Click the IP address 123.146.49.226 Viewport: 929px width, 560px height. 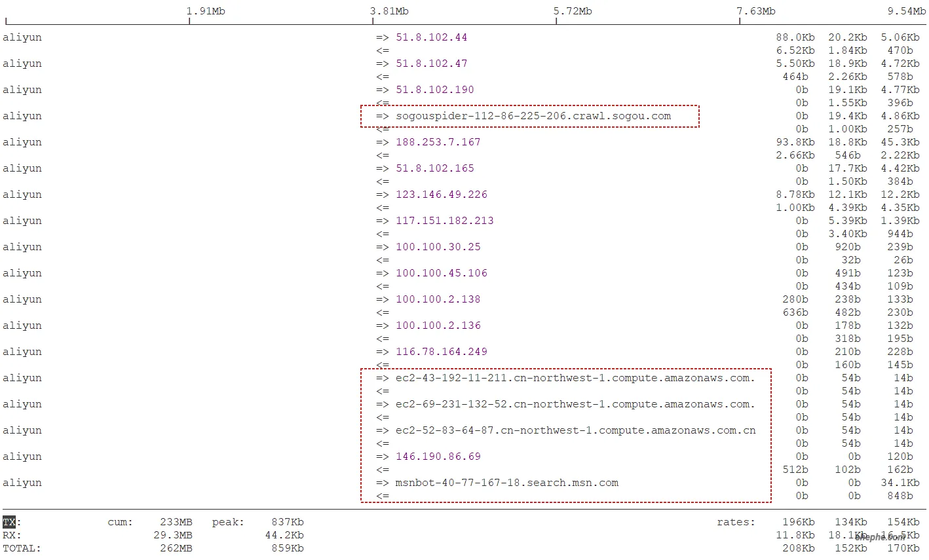pyautogui.click(x=441, y=195)
